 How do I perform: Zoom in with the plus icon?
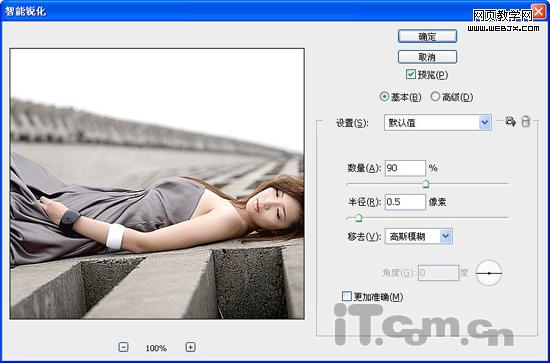[x=190, y=347]
